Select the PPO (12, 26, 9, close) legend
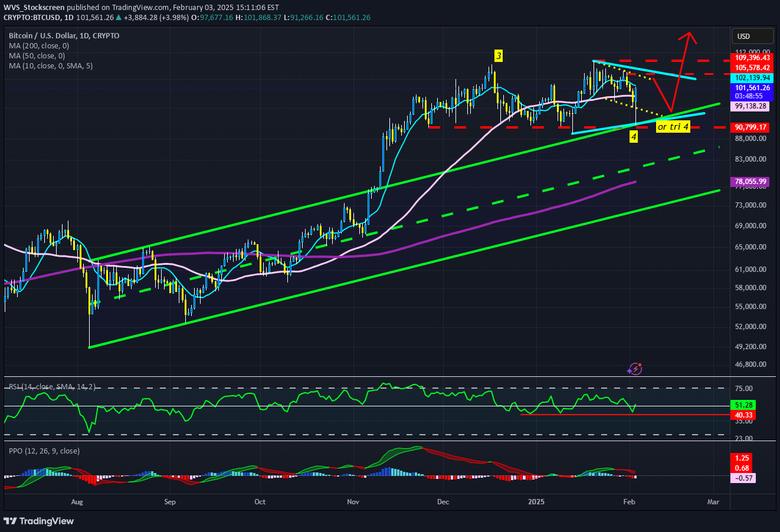The width and height of the screenshot is (780, 532). [44, 451]
